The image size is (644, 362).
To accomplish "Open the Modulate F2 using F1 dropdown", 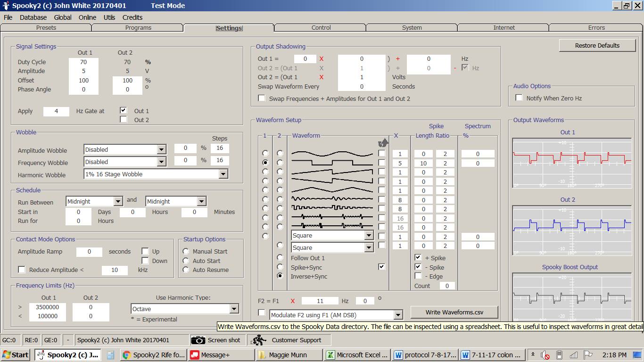I will pos(398,314).
